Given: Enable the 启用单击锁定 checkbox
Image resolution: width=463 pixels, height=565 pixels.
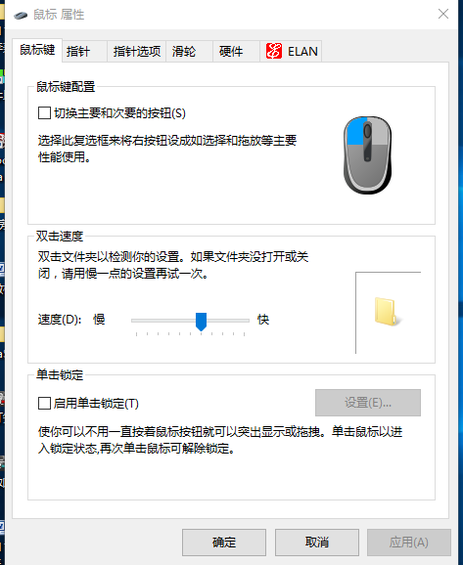Looking at the screenshot, I should pyautogui.click(x=44, y=403).
